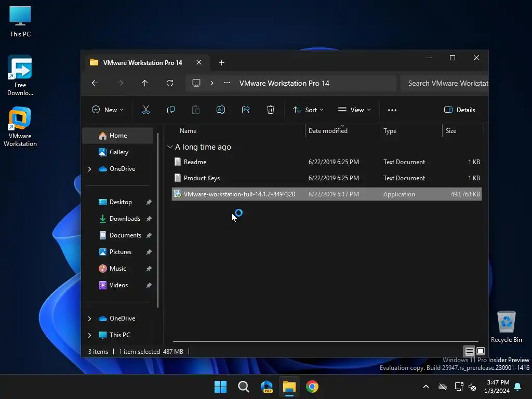The width and height of the screenshot is (532, 399).
Task: Open the Windows Start menu
Action: (220, 387)
